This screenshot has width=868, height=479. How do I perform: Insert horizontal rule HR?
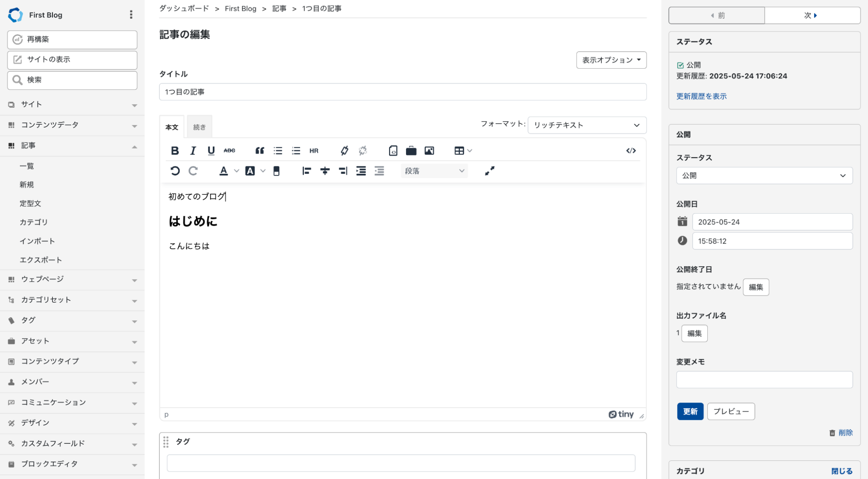[x=314, y=151]
